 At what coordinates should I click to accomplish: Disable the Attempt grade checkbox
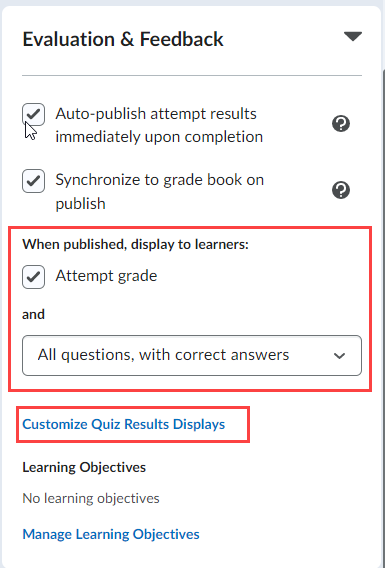[x=33, y=277]
